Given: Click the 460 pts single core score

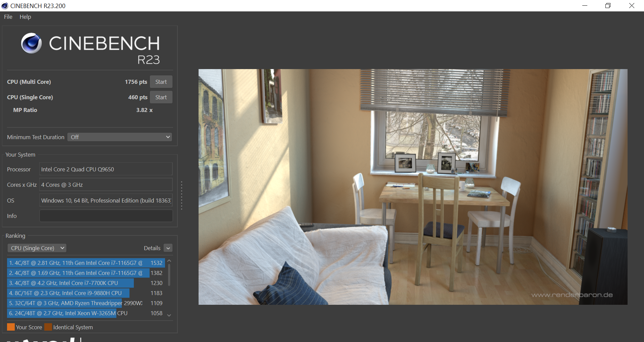Looking at the screenshot, I should (138, 97).
